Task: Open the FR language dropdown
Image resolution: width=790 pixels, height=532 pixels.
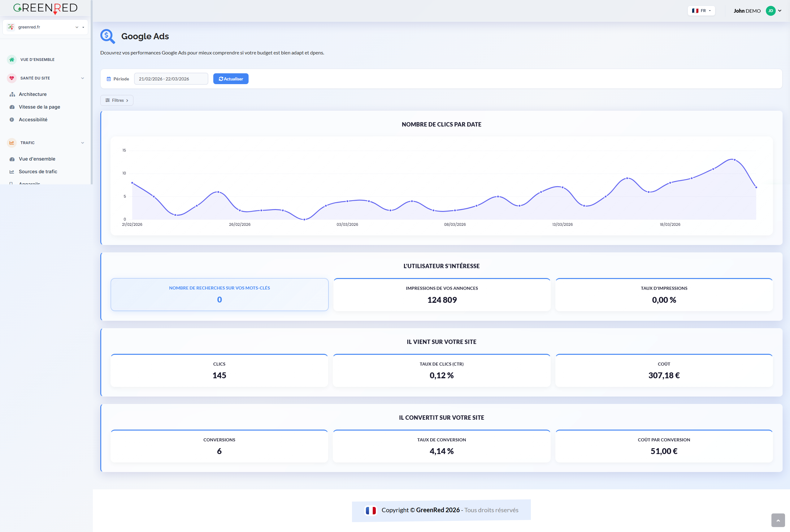Action: [701, 11]
